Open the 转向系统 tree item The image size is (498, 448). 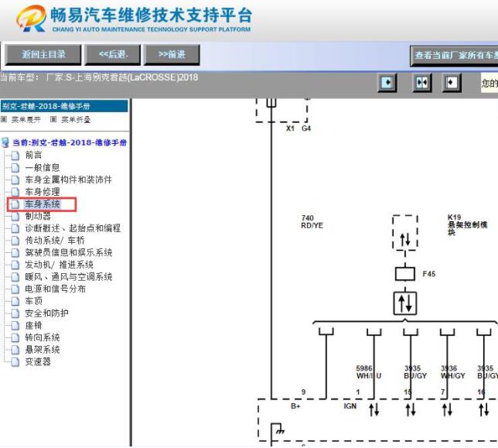click(x=43, y=337)
